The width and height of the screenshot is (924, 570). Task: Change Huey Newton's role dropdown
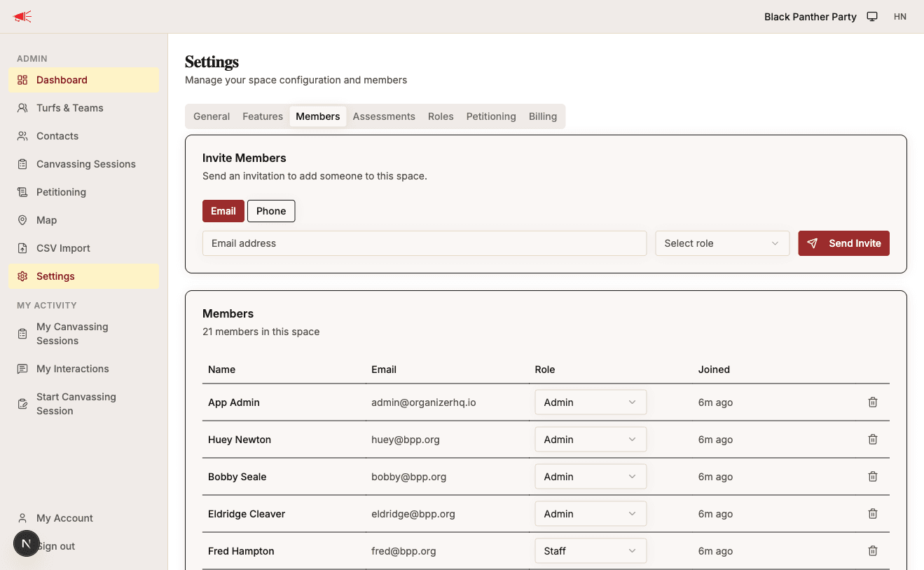tap(591, 440)
